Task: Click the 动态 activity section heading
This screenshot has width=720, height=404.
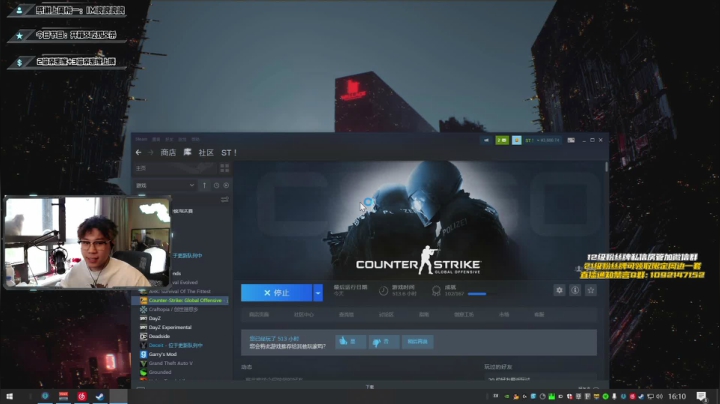Action: (x=247, y=367)
